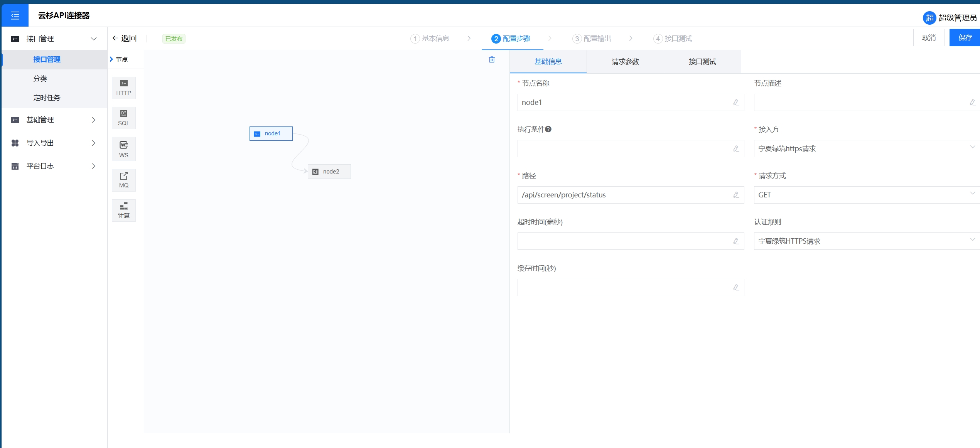Screen dimensions: 980x448
Task: Click edit icon in 缓存时间 field
Action: pos(736,288)
